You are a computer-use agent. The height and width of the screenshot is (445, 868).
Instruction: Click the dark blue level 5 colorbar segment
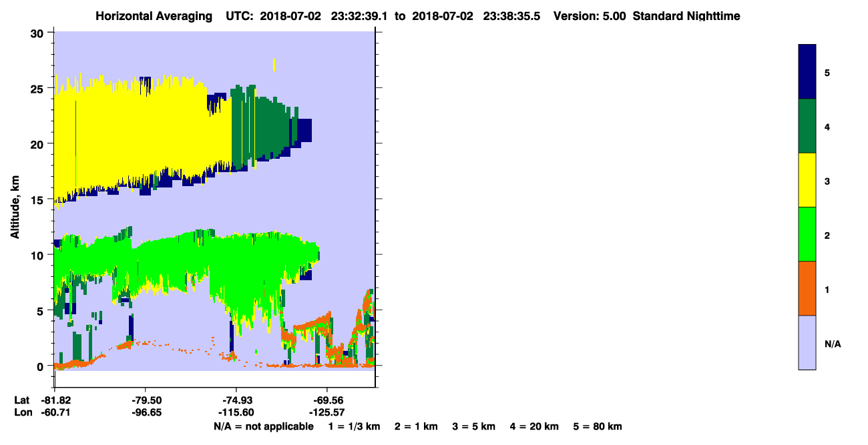tap(807, 71)
